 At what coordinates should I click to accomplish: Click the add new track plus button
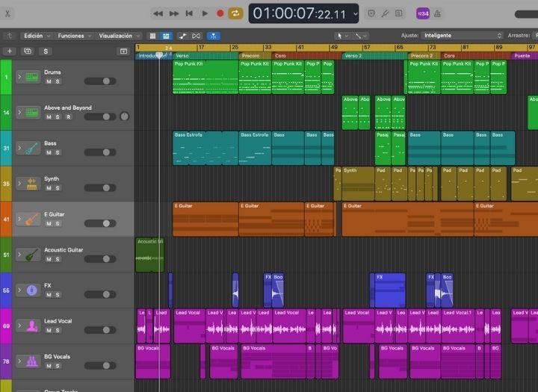[10, 51]
